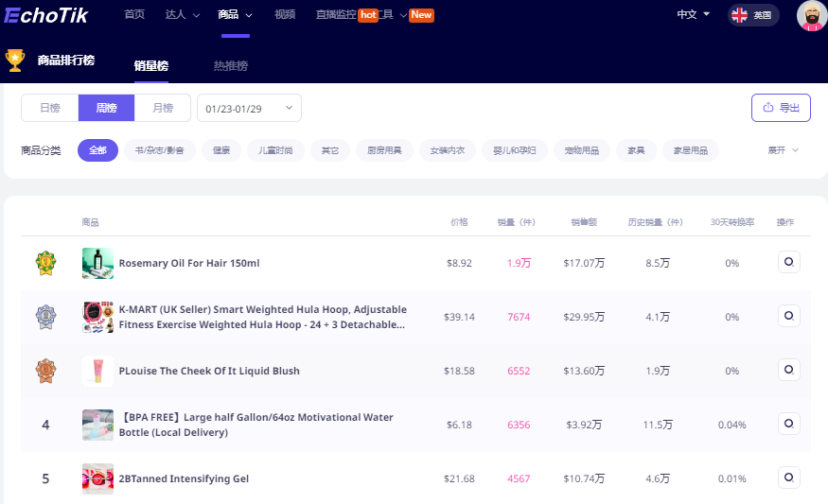828x504 pixels.
Task: Switch to the 热推榜 tab
Action: coord(231,66)
